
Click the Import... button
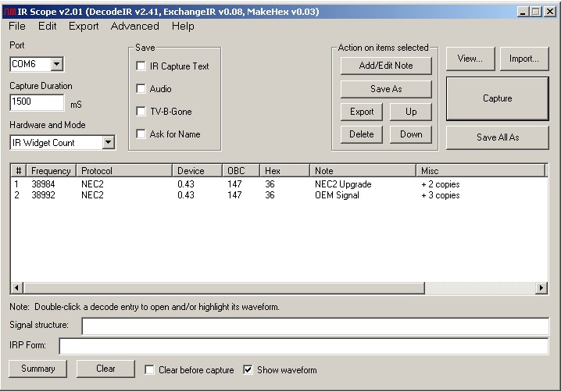pyautogui.click(x=523, y=59)
